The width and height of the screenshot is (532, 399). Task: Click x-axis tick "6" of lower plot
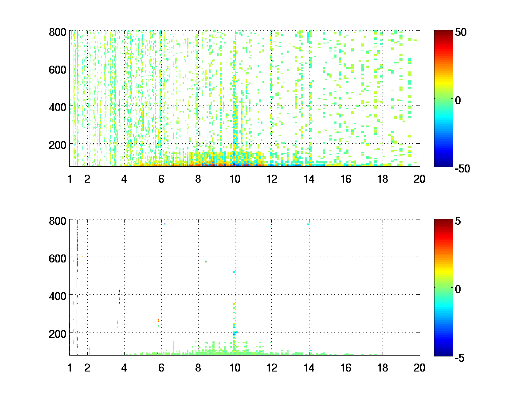click(161, 368)
